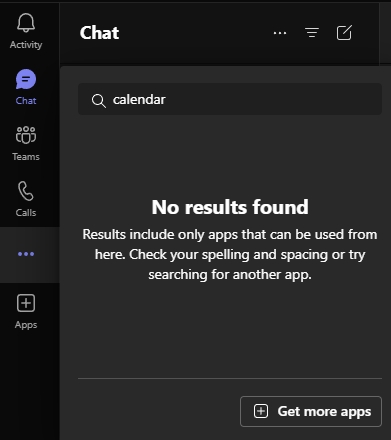
Task: Click the magnifier icon in search box
Action: point(99,101)
